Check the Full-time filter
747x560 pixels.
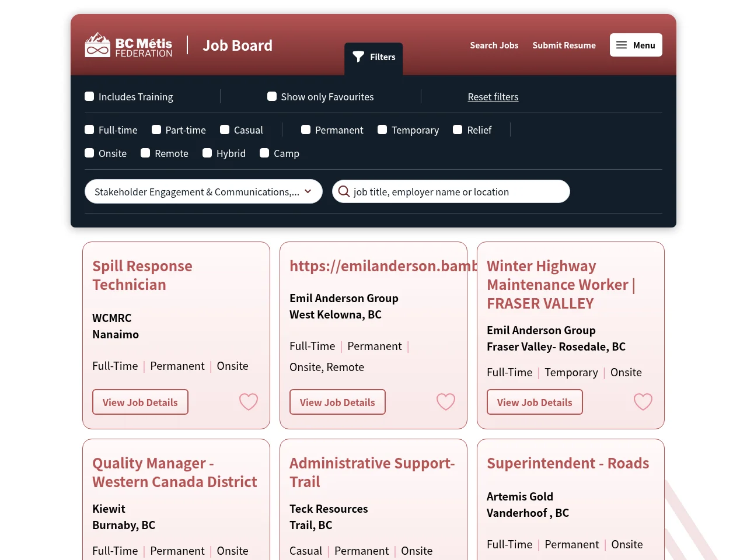click(89, 129)
